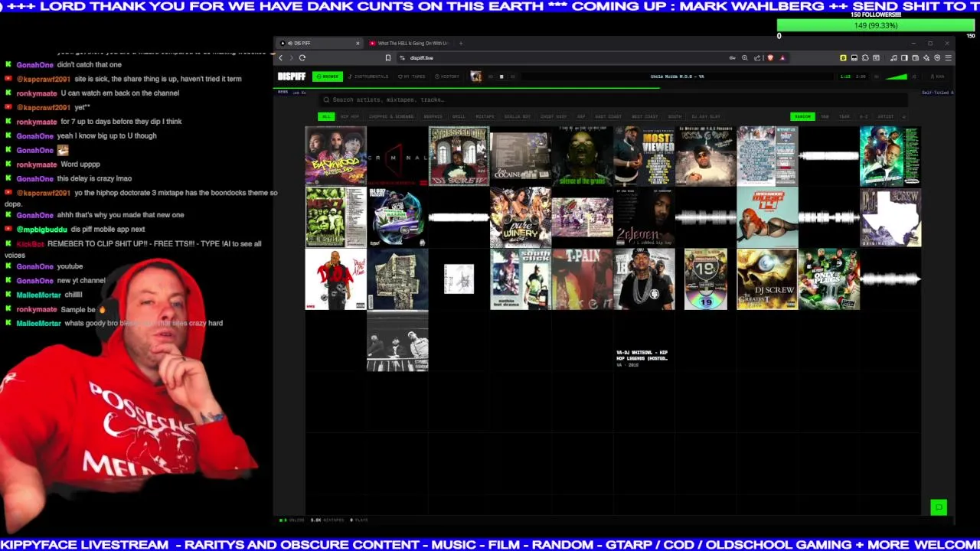Click the search artists, mixtapes, tracks field
This screenshot has height=551, width=980.
click(612, 99)
